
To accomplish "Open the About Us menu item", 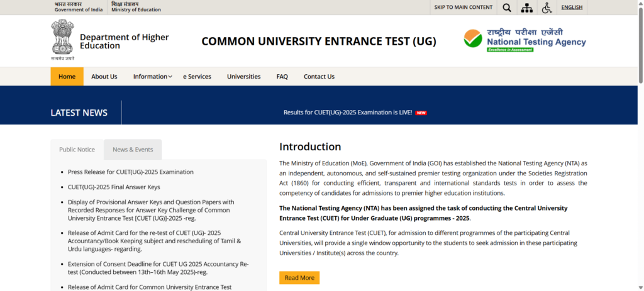I will [104, 76].
